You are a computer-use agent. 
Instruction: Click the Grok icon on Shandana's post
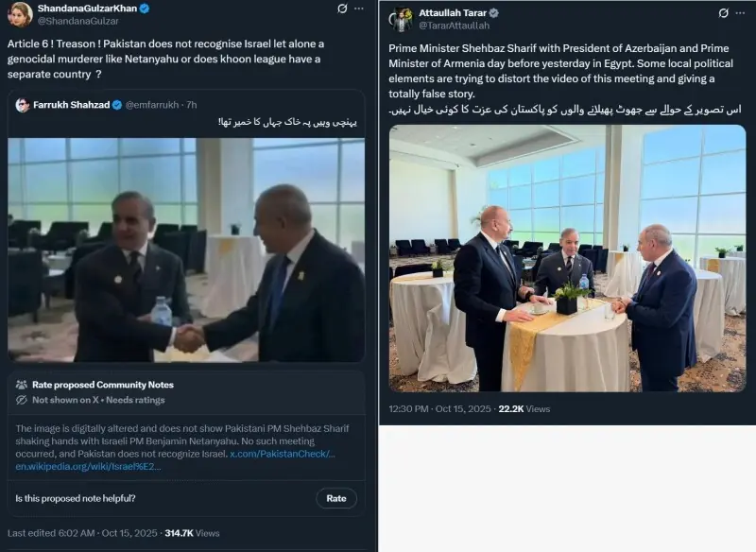[342, 9]
